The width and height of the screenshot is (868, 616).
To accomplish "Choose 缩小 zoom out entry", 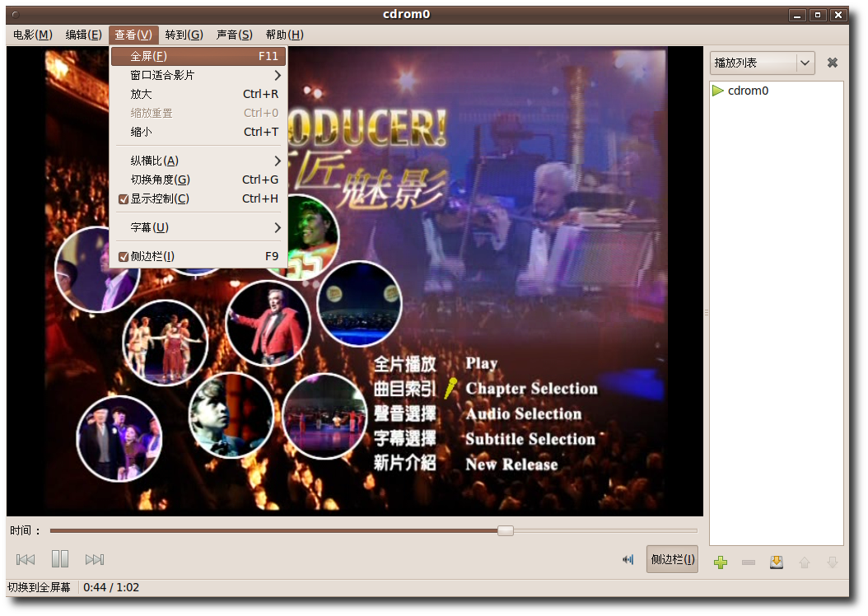I will click(198, 132).
